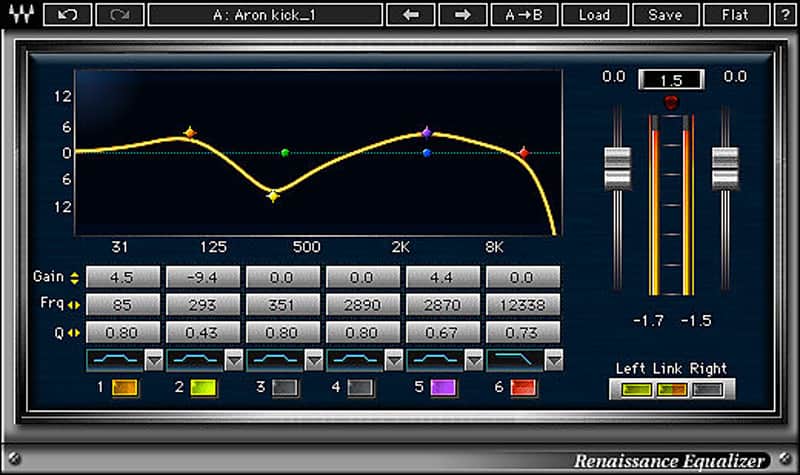Select the orange band 1 marker on graph
800x475 pixels.
[x=190, y=133]
